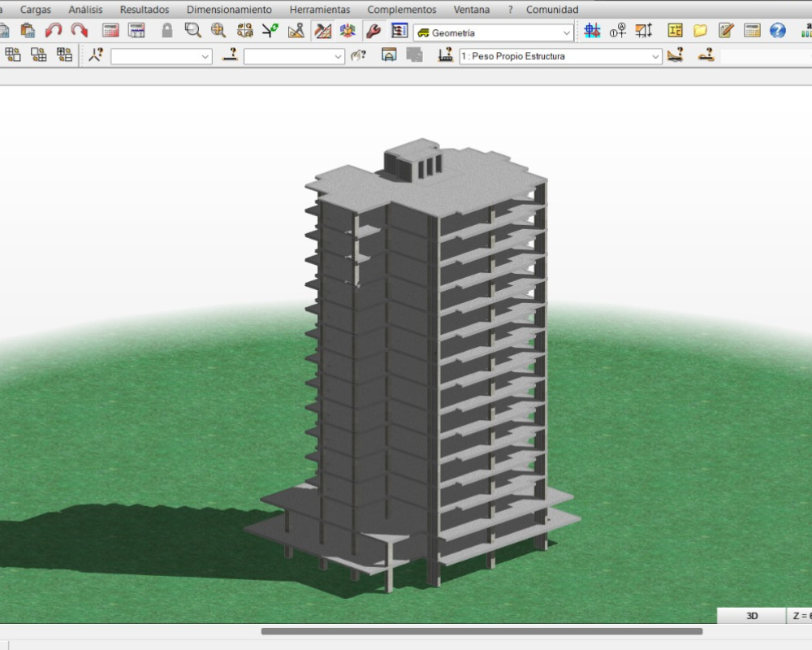Screen dimensions: 812x650
Task: Click the 3D view button in status bar
Action: (751, 616)
